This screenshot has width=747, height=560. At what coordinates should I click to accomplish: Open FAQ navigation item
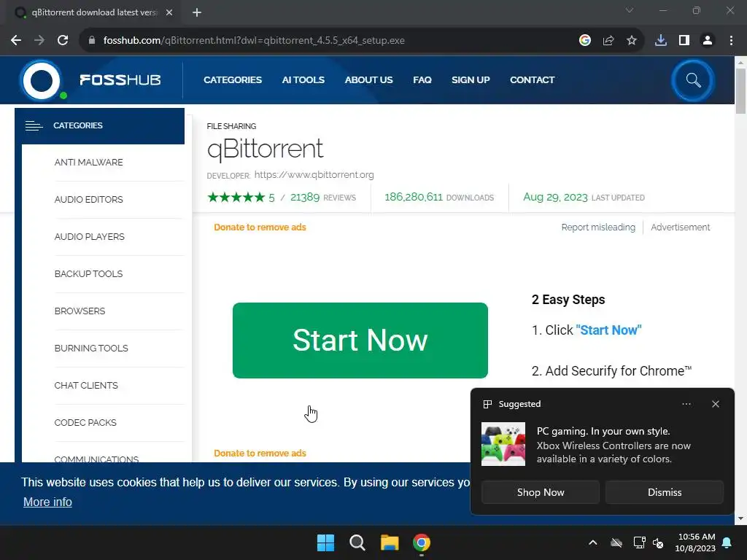(422, 80)
